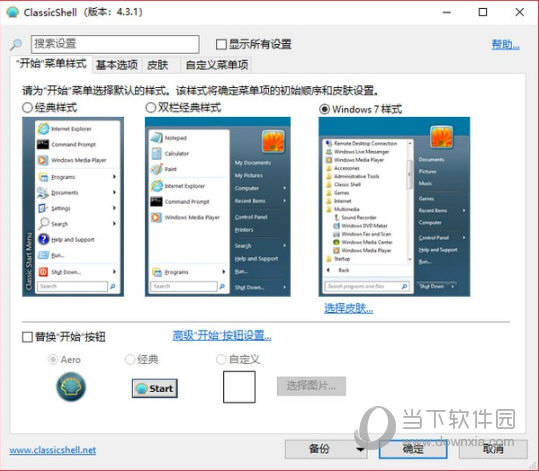This screenshot has width=539, height=471.
Task: Click the Classic style menu preview
Action: click(73, 207)
